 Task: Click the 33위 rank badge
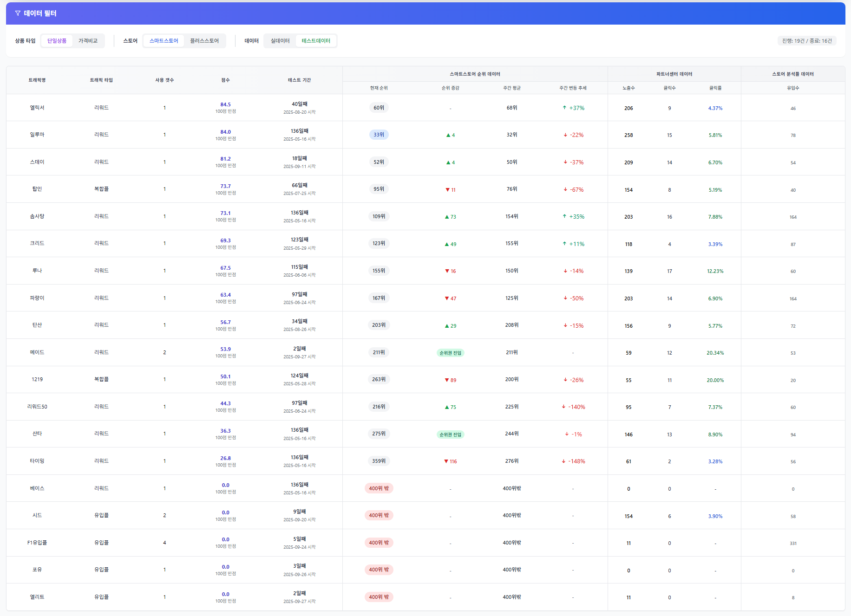(379, 135)
